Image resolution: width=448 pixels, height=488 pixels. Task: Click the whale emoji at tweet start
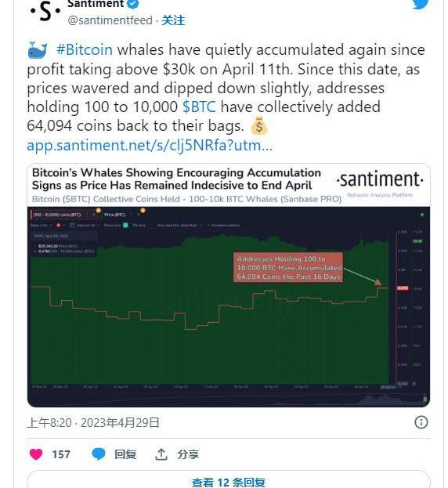[38, 50]
